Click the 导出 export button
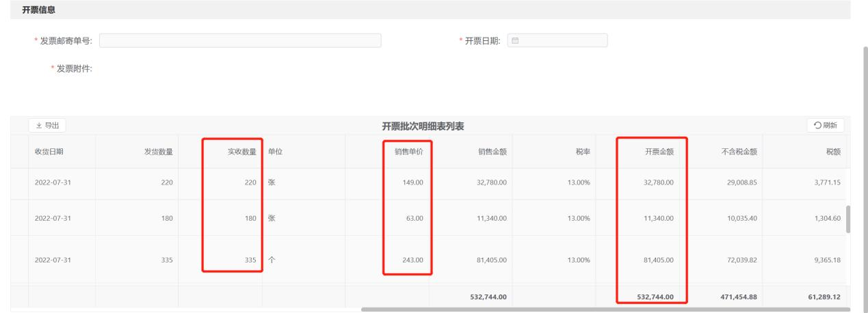 coord(47,125)
